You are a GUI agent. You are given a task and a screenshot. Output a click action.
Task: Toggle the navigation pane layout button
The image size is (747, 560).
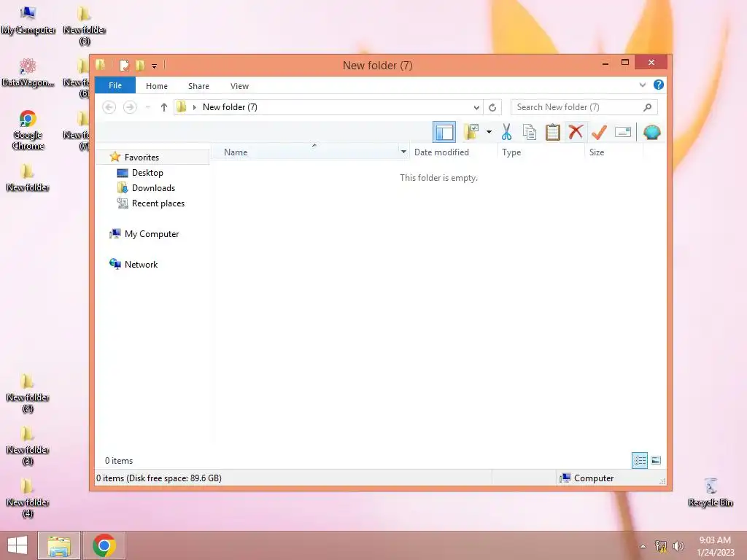[x=444, y=132]
